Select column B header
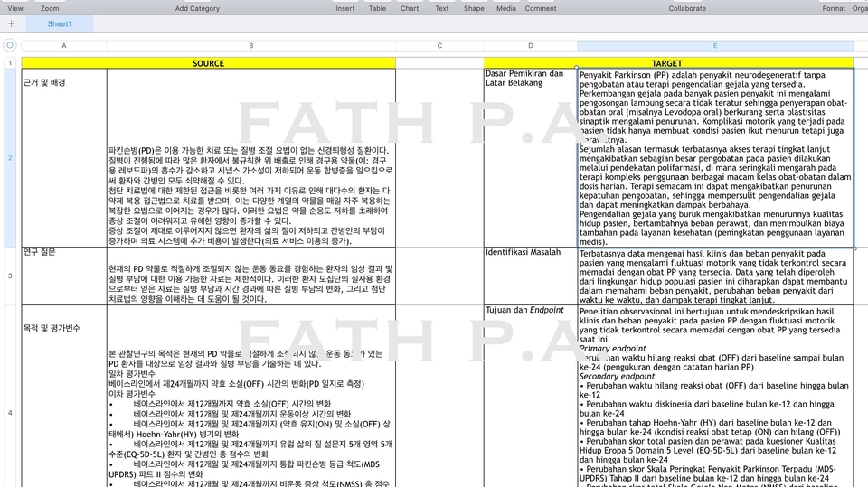The width and height of the screenshot is (868, 487). [x=250, y=45]
